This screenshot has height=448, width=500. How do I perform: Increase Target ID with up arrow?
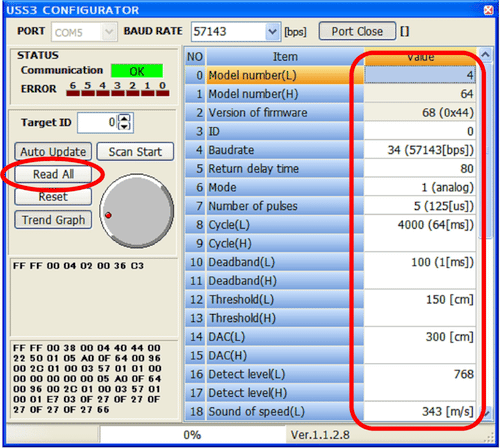[124, 119]
